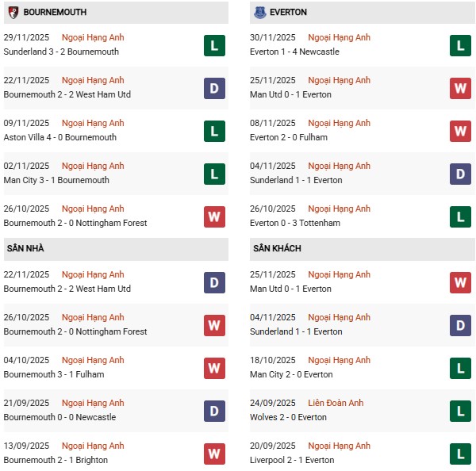
Task: Select the SÂN NHÀ section header
Action: click(25, 248)
